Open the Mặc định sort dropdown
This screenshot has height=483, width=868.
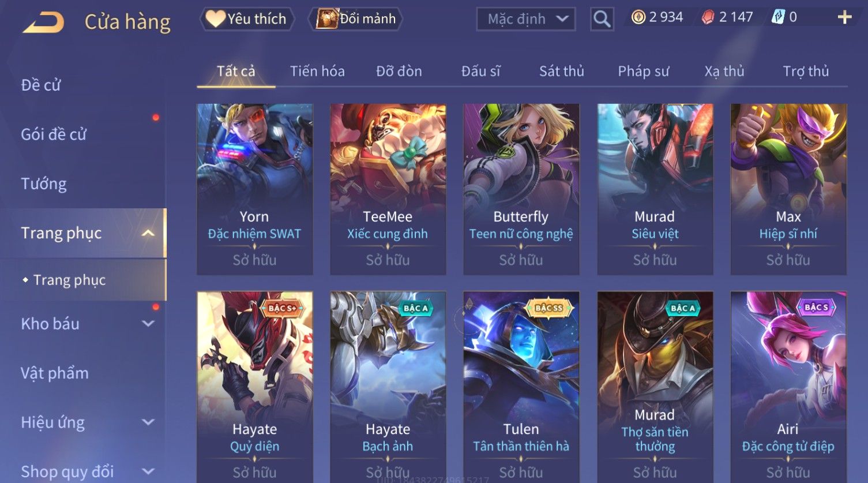click(526, 19)
